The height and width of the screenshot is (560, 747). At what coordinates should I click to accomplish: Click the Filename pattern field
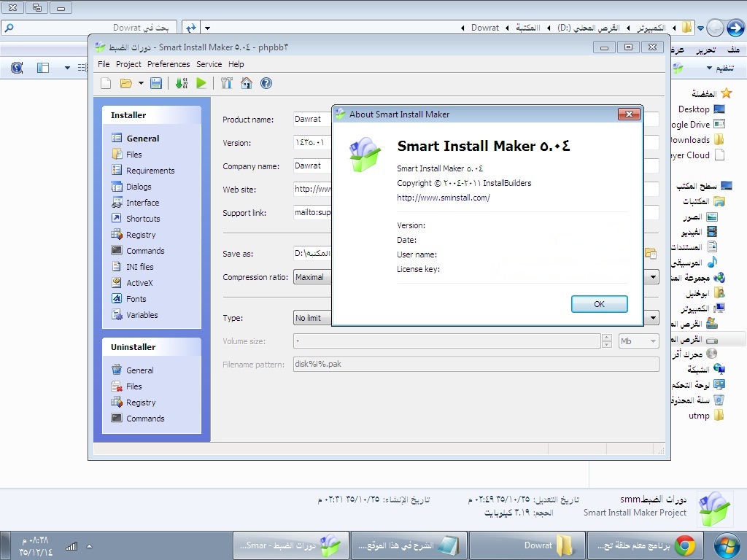pos(476,365)
